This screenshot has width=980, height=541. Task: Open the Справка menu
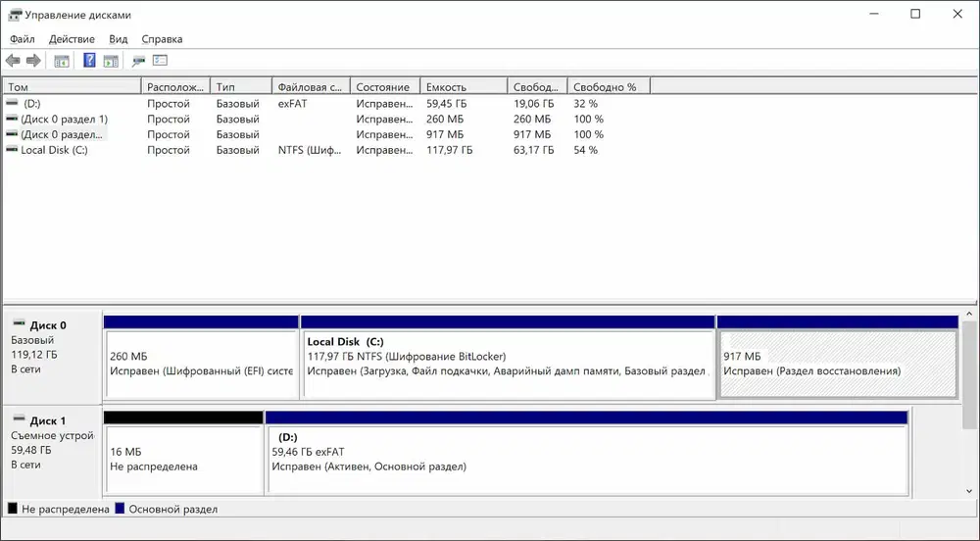point(162,39)
